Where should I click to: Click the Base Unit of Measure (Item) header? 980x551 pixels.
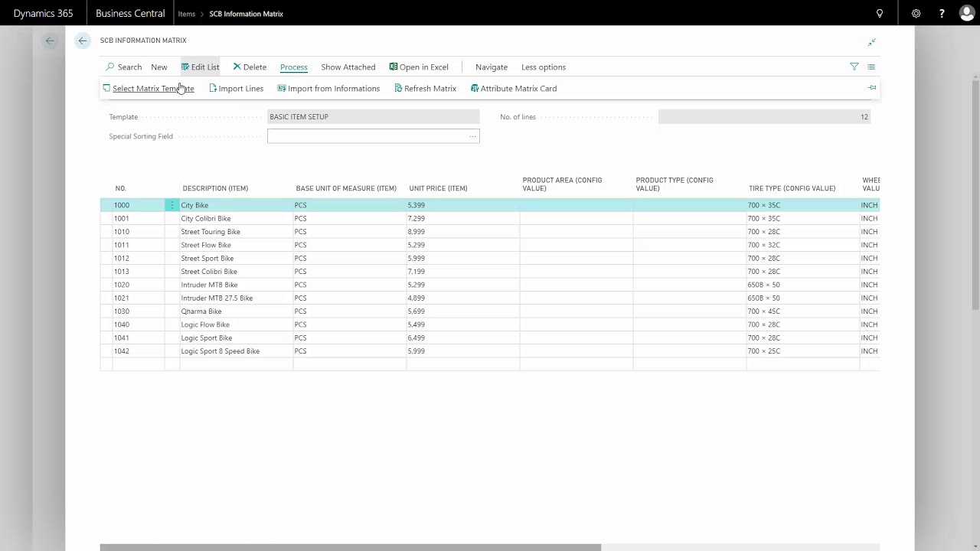346,188
